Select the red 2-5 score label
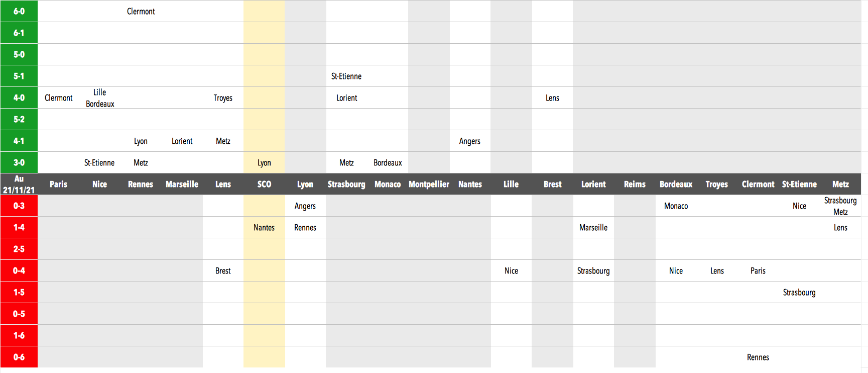The width and height of the screenshot is (868, 373). 19,249
